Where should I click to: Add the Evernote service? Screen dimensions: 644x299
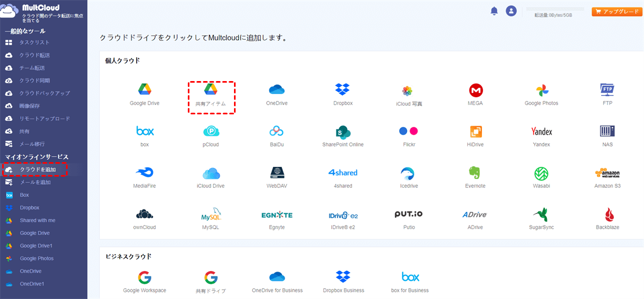(x=475, y=172)
